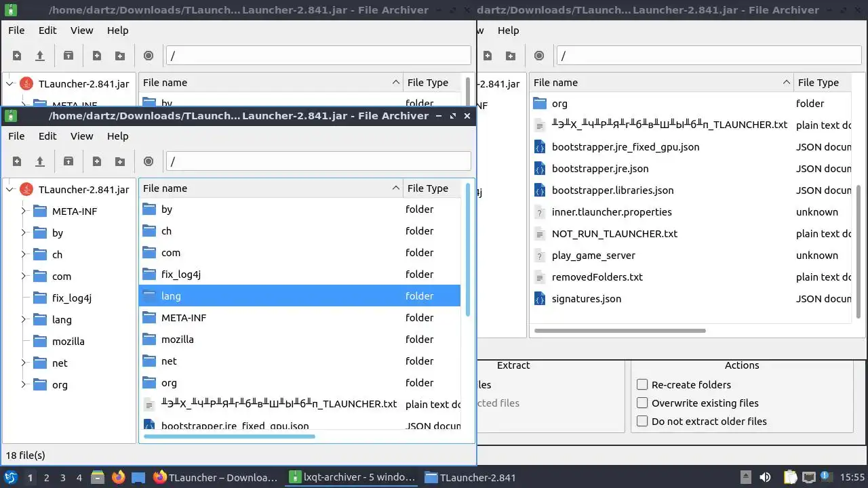Click bootstrapper.jre.json file icon in right window
The width and height of the screenshot is (868, 488).
coord(540,169)
